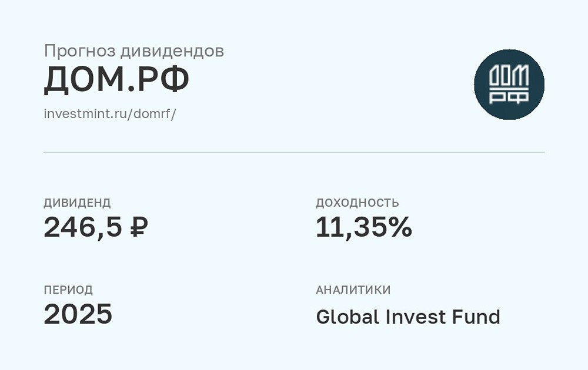Click the ruble currency symbol

pos(139,228)
